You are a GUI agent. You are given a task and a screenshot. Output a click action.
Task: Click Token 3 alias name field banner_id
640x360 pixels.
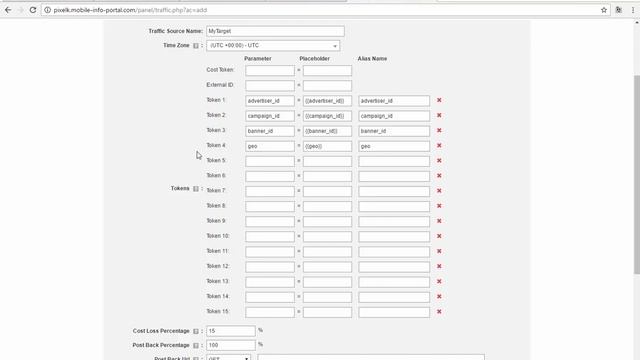coord(394,131)
